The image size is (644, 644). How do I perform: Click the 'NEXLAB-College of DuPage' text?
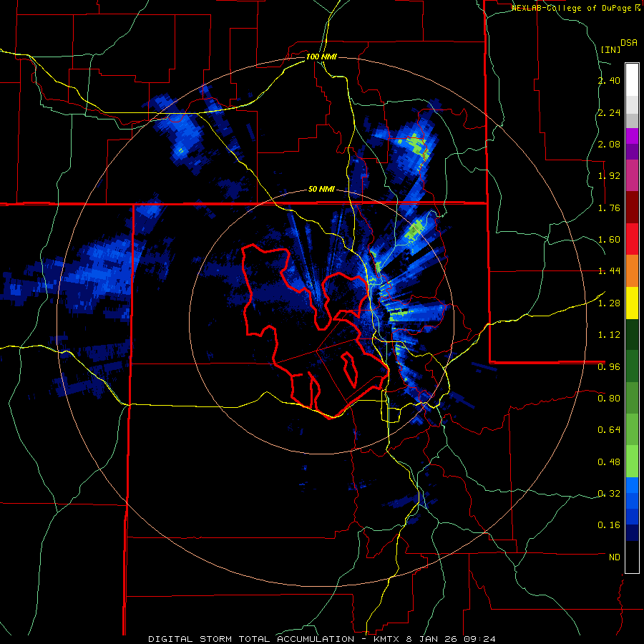(572, 8)
